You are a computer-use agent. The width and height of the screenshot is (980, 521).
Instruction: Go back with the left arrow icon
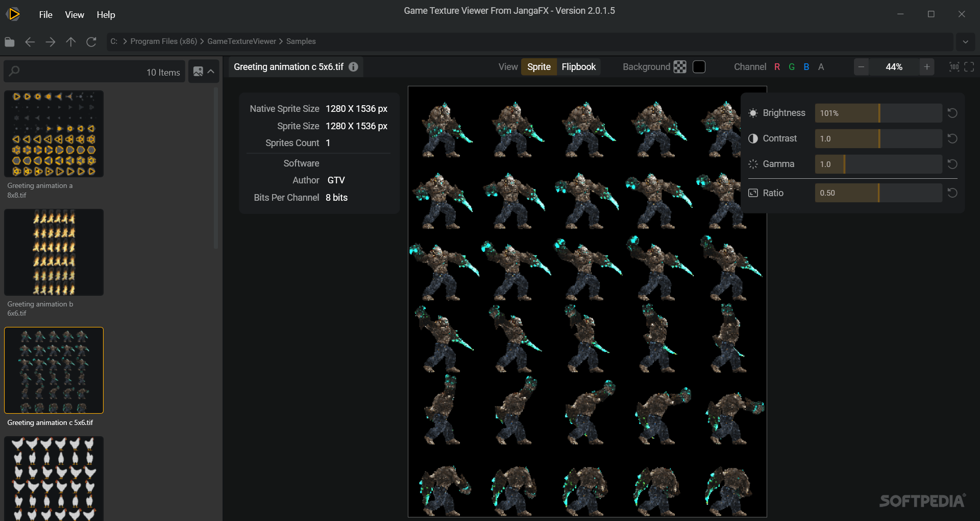30,42
